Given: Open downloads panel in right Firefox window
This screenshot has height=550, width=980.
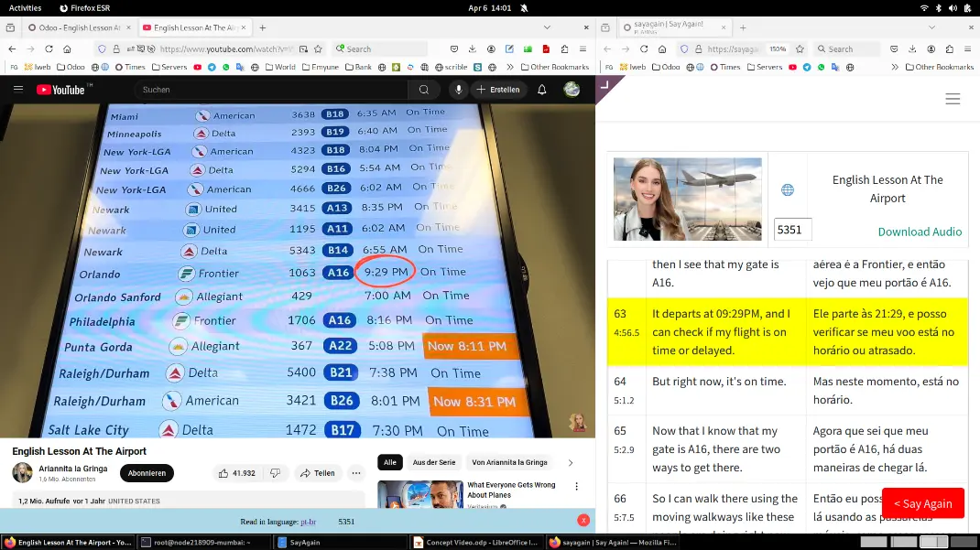Looking at the screenshot, I should [912, 49].
